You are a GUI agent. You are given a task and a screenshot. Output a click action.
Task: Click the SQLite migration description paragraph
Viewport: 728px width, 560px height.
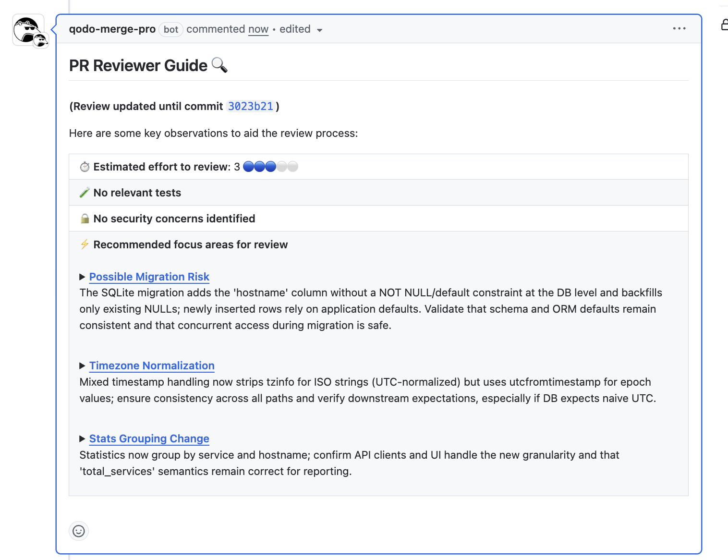click(x=371, y=309)
